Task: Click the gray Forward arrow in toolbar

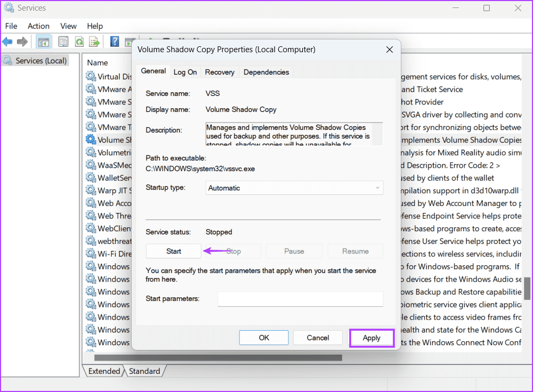Action: point(22,42)
